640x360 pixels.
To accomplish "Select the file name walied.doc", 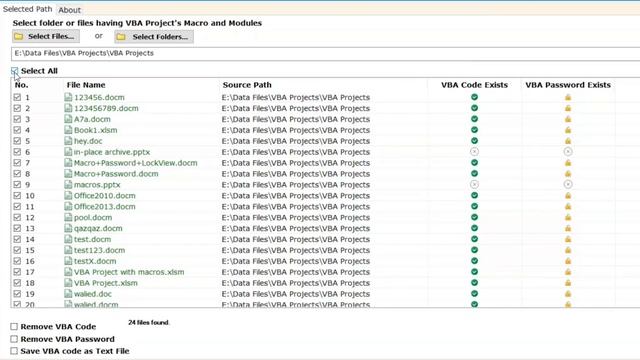I will click(x=93, y=294).
